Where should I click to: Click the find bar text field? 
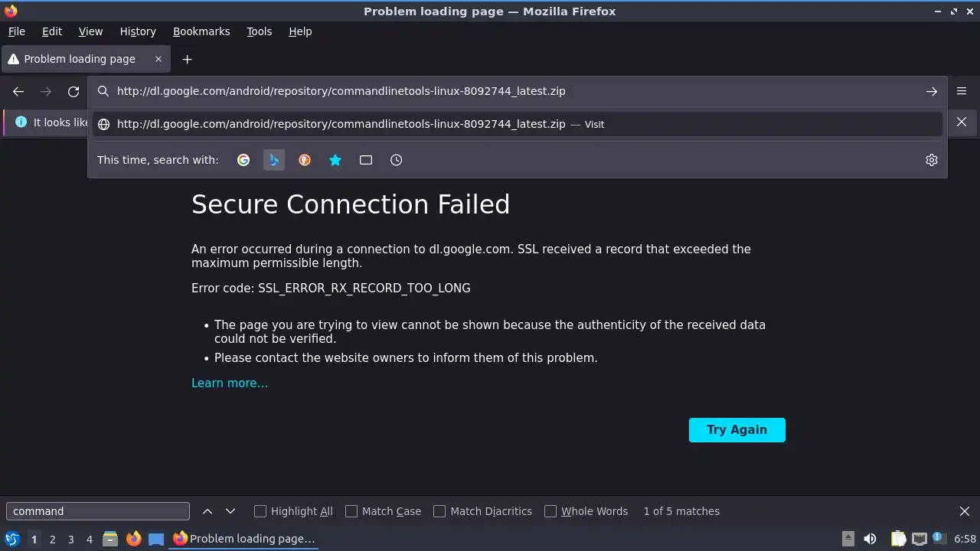pos(97,511)
